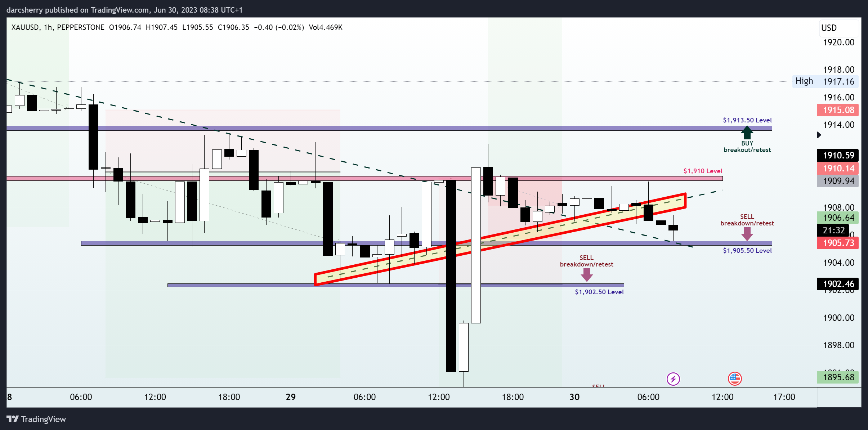Click the 30 date label on time axis
Screen dimensions: 868x430
point(574,397)
